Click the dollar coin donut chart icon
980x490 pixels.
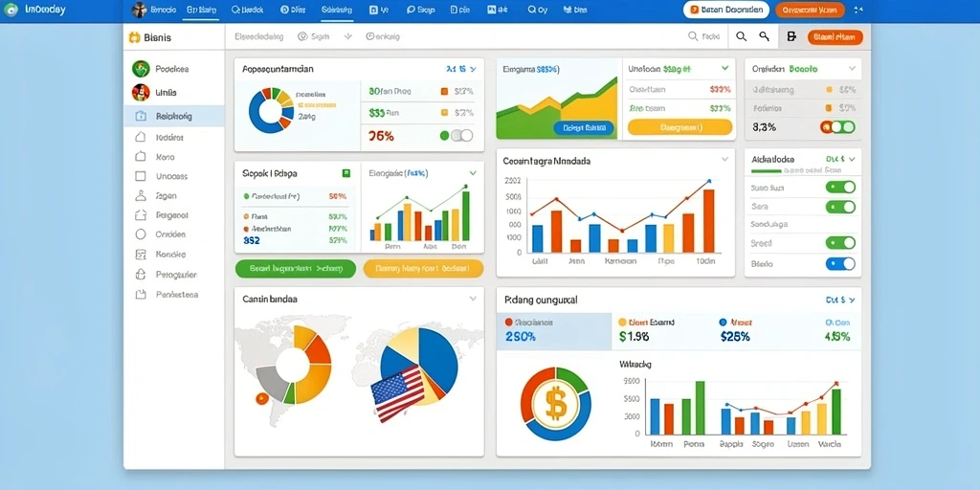(x=555, y=403)
